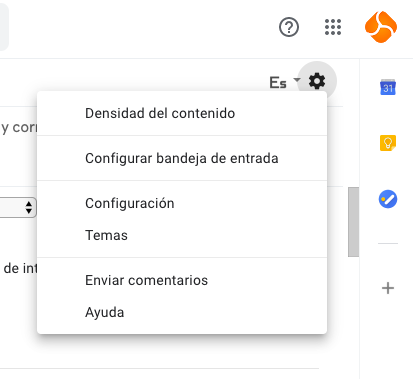Choose Densidad del contenido
Viewport: 413px width, 379px height.
pos(182,113)
